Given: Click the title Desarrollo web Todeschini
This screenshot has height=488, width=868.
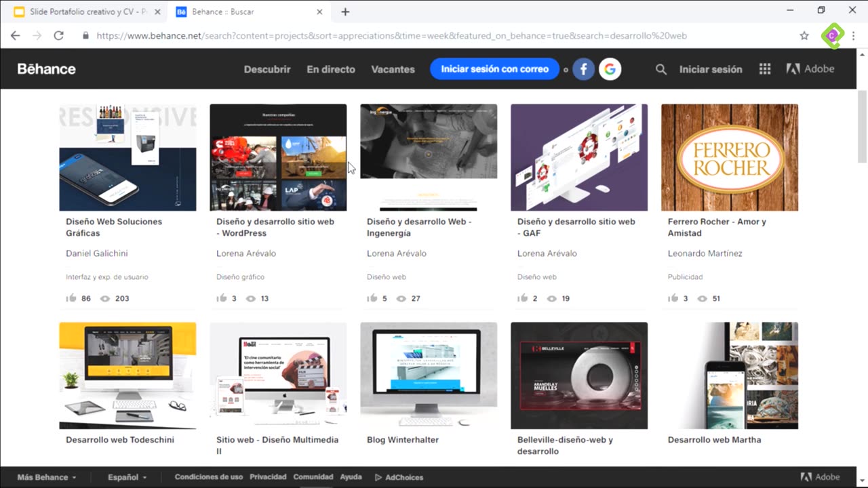Looking at the screenshot, I should 120,440.
